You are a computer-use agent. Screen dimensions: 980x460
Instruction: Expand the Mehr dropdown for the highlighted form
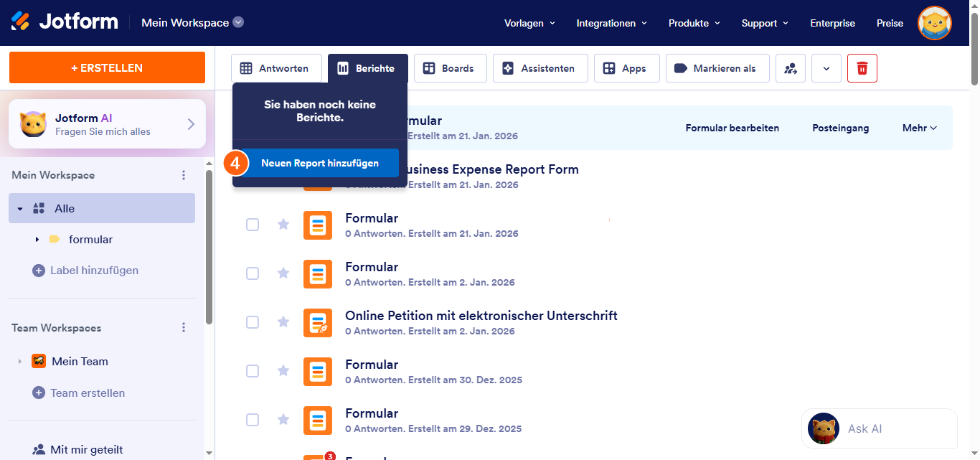918,128
